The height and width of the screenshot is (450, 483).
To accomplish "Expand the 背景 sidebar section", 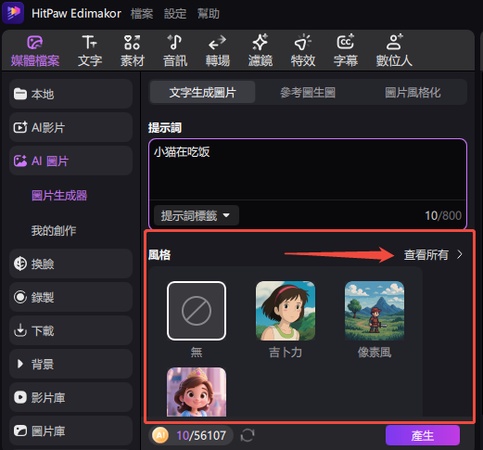I will point(71,364).
